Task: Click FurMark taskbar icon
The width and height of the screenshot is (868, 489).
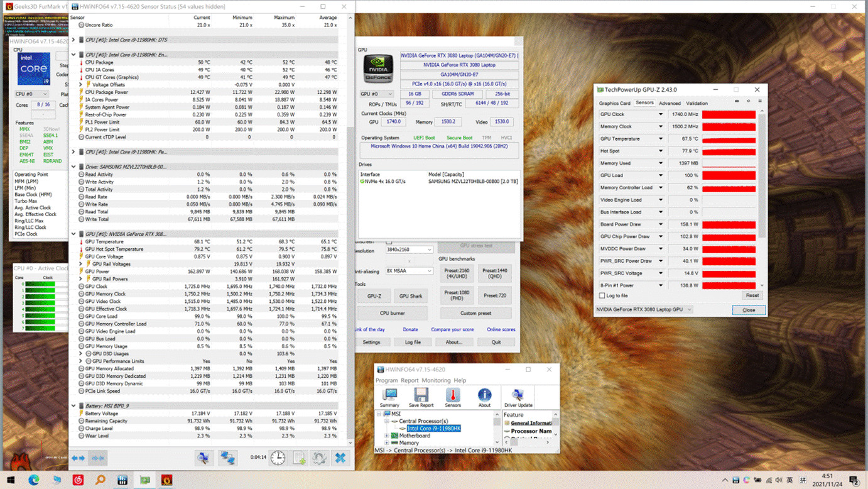Action: click(166, 480)
